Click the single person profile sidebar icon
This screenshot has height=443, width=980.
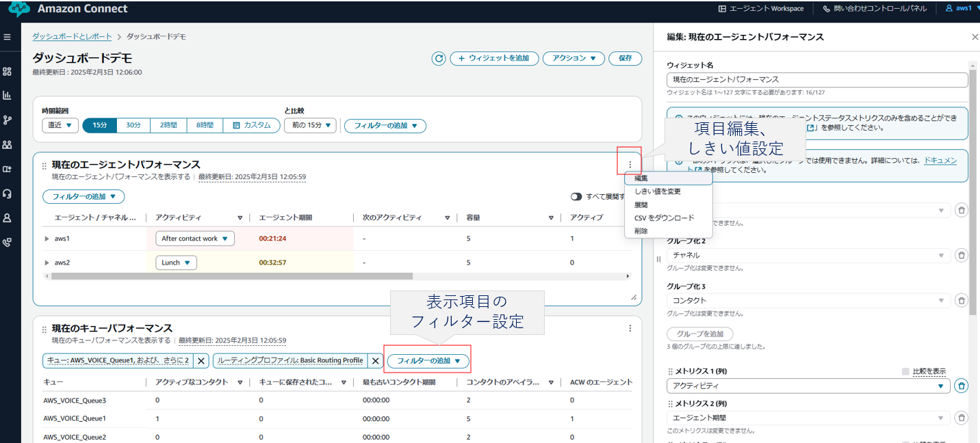tap(7, 218)
